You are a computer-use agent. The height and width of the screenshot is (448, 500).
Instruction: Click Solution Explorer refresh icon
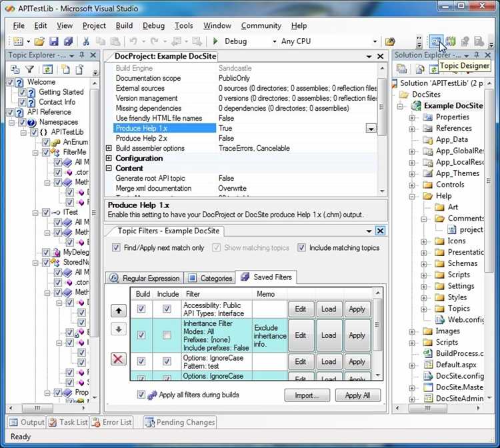pyautogui.click(x=434, y=69)
